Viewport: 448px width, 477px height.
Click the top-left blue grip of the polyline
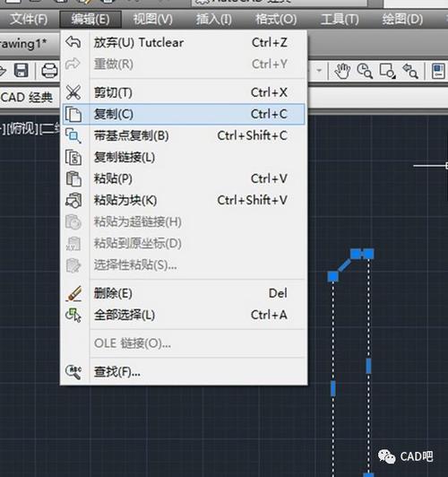pyautogui.click(x=355, y=254)
